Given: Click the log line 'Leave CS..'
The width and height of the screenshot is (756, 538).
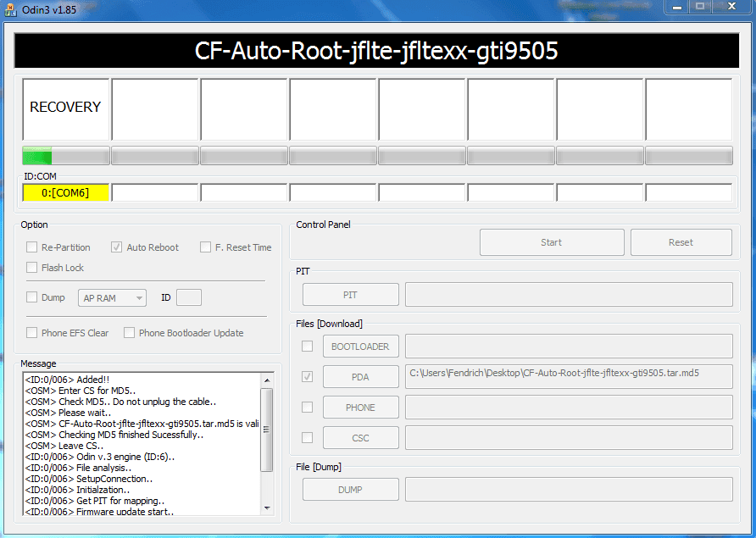Looking at the screenshot, I should pos(64,446).
